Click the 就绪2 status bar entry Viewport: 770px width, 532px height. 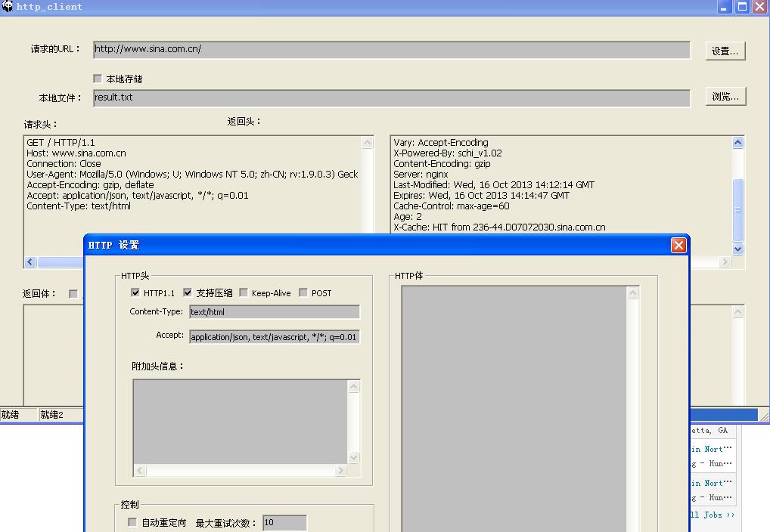pos(61,415)
